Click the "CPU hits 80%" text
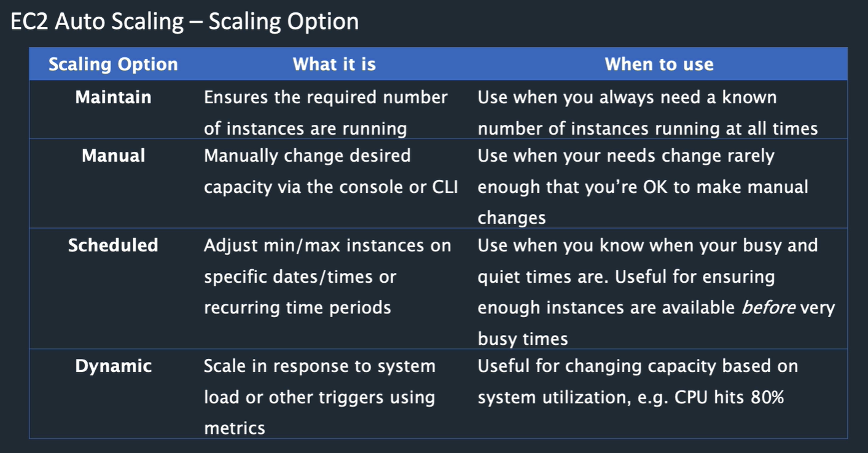This screenshot has width=868, height=453. click(x=729, y=398)
